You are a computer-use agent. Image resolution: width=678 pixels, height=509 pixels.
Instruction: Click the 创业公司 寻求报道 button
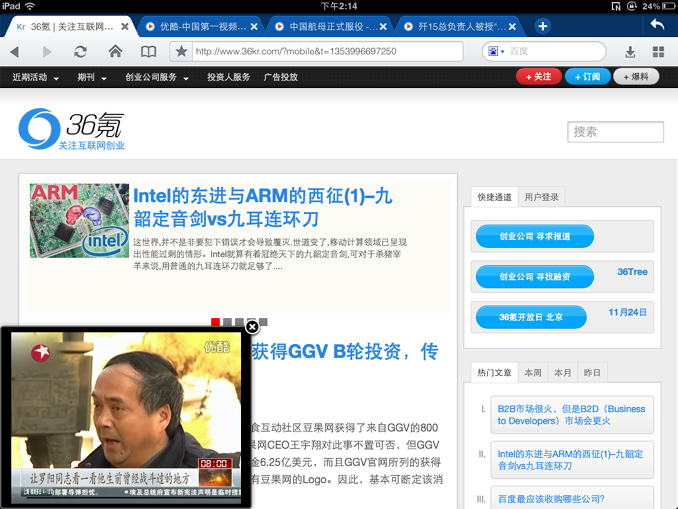[535, 236]
